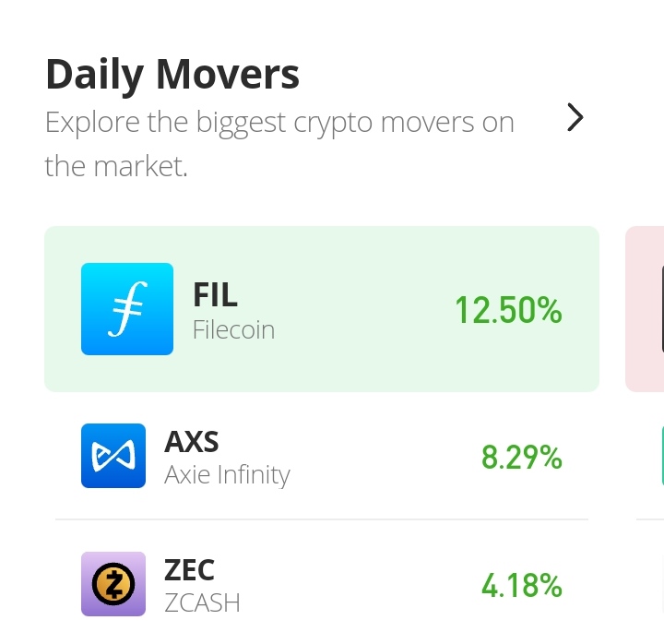Open the Daily Movers heading
Image resolution: width=664 pixels, height=644 pixels.
click(x=172, y=75)
